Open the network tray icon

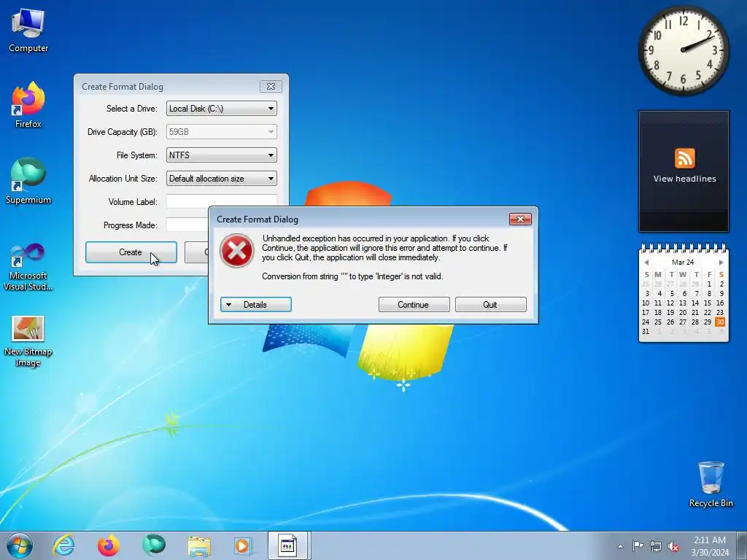click(656, 546)
